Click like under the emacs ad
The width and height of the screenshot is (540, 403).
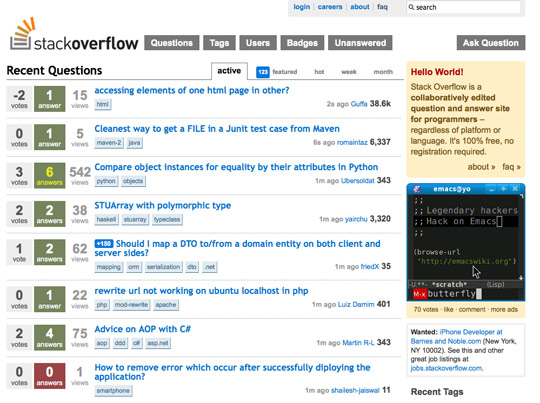pyautogui.click(x=448, y=310)
